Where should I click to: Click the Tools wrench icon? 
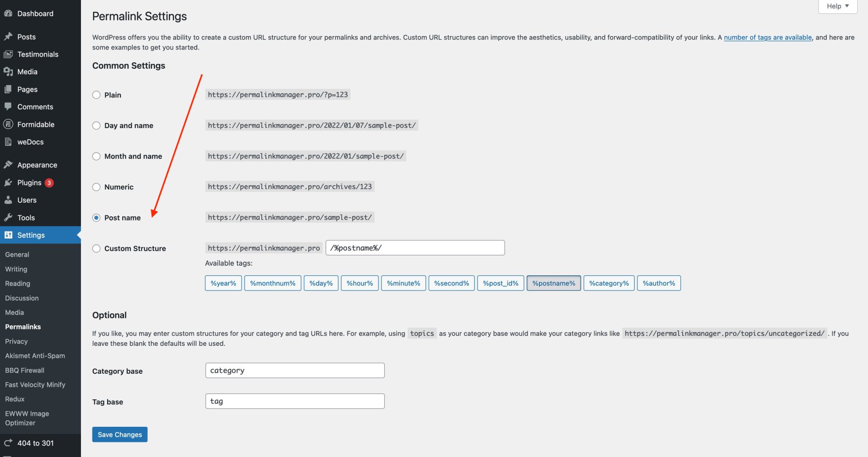8,217
